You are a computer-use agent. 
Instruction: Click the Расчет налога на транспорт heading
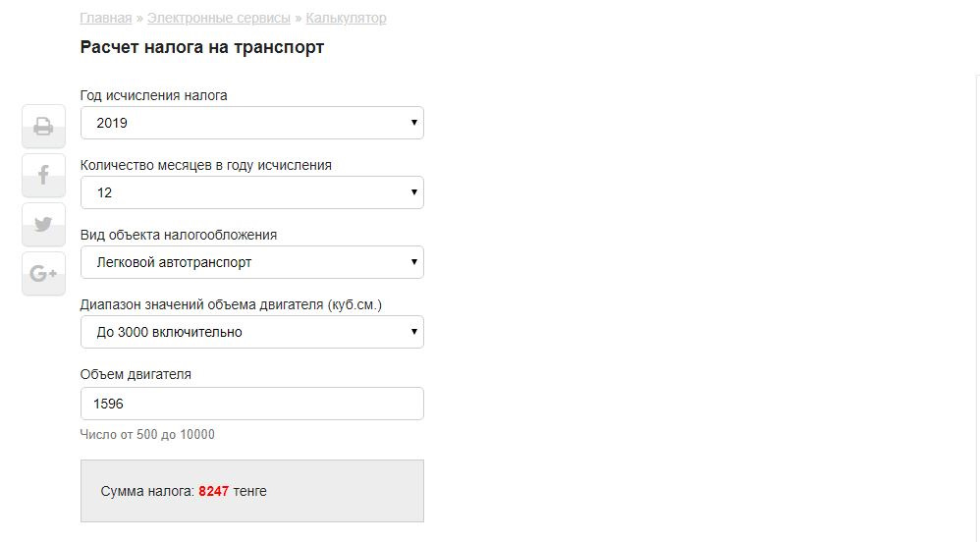pos(201,47)
